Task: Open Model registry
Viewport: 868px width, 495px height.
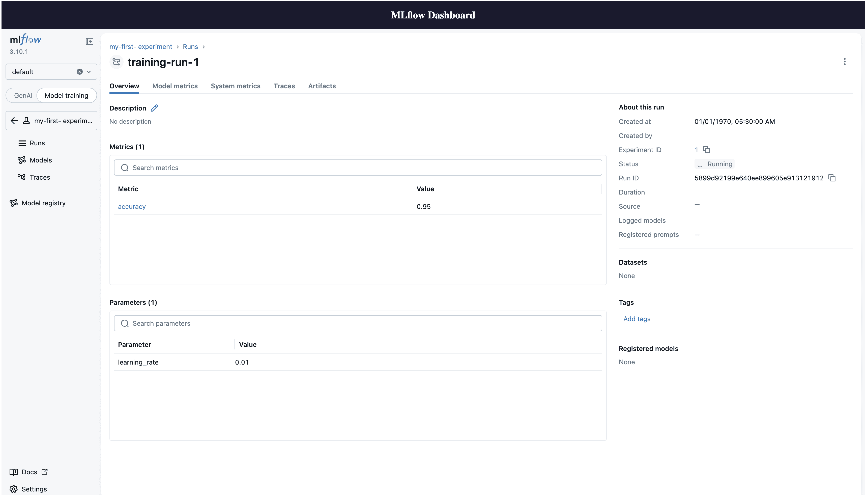Action: 43,203
